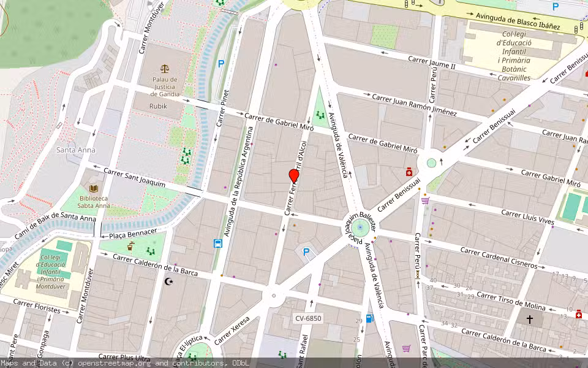Click the Carrer Floristes street label
This screenshot has height=368, width=588.
[36, 306]
